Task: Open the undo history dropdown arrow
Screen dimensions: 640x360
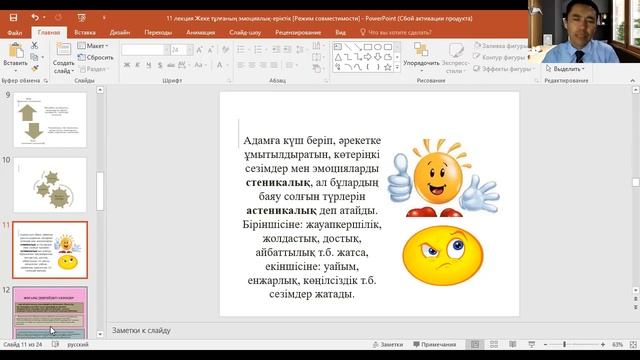Action: coord(44,18)
